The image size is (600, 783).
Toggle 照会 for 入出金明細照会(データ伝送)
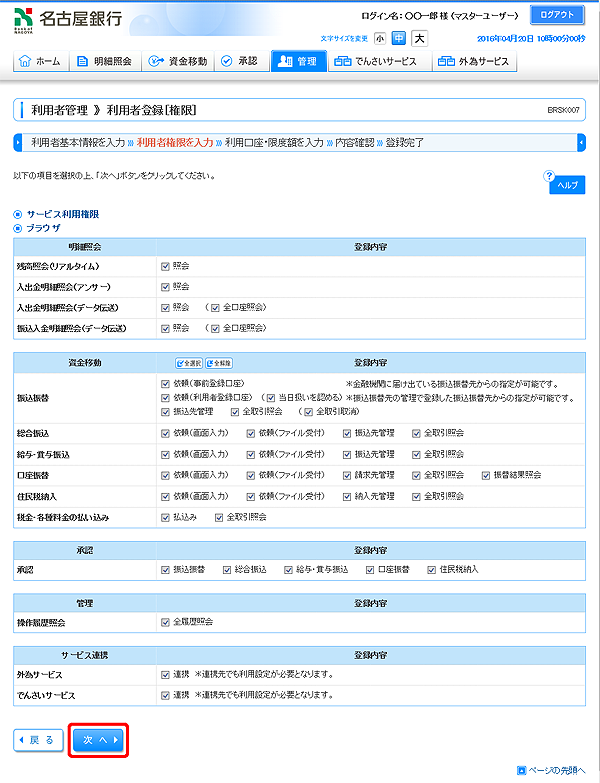tap(165, 308)
